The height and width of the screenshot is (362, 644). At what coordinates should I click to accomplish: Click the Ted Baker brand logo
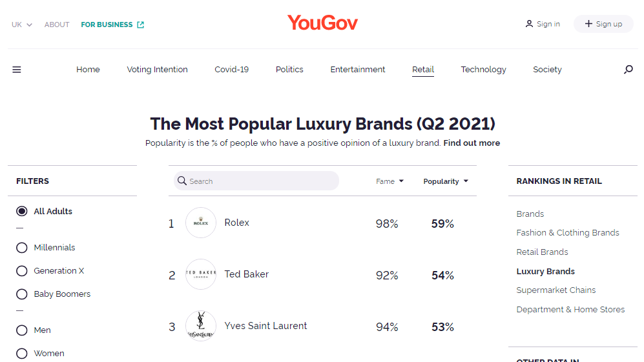[x=201, y=274]
